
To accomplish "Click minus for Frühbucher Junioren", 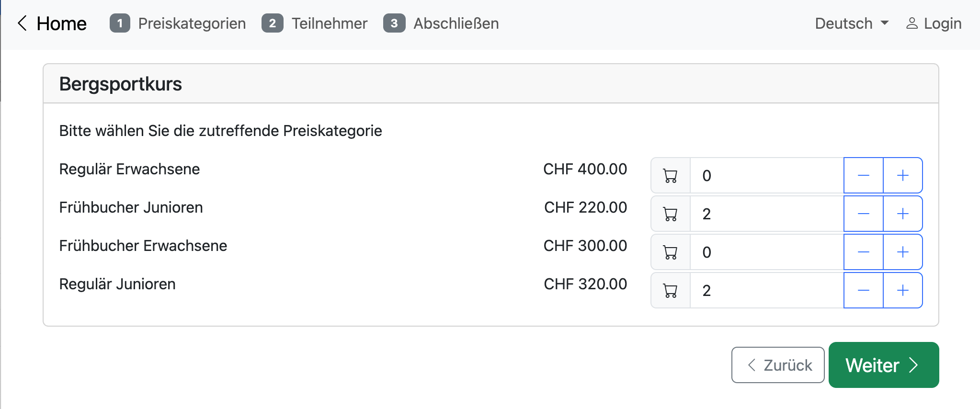I will [x=863, y=214].
